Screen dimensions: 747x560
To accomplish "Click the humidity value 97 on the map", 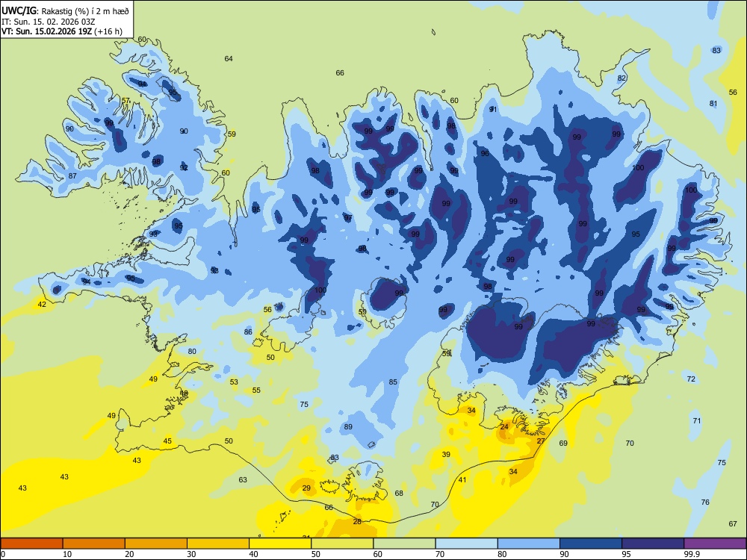I will click(348, 217).
